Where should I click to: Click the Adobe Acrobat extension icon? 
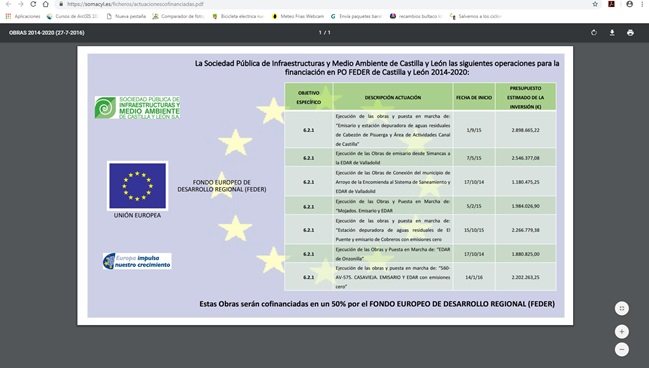[611, 4]
